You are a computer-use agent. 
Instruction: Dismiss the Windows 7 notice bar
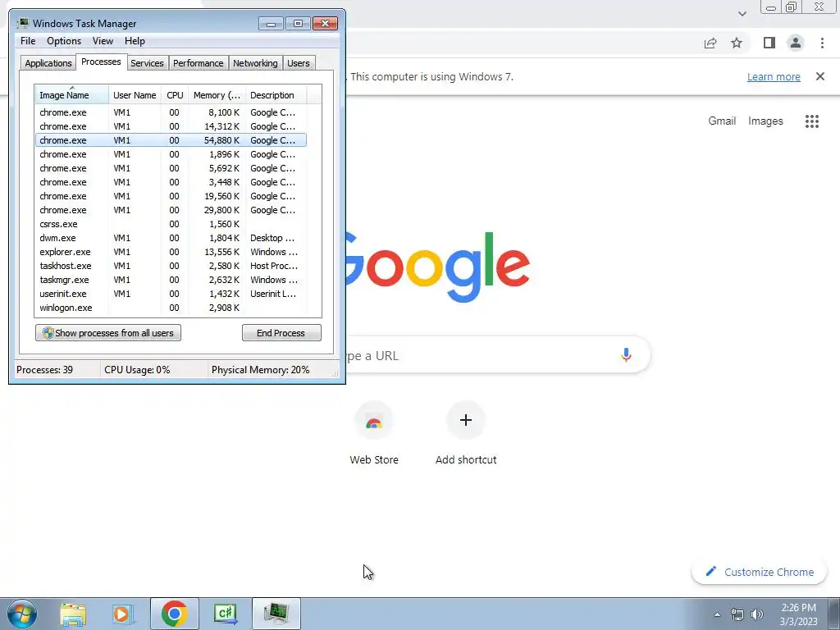[820, 76]
